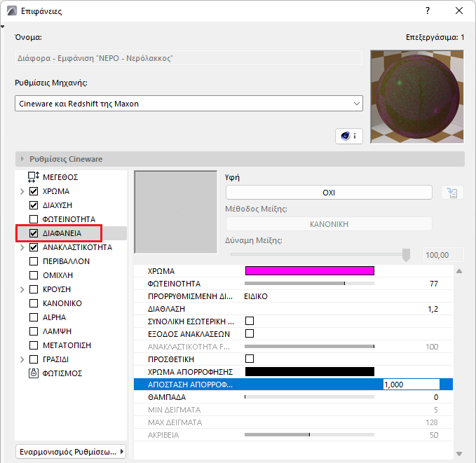The height and width of the screenshot is (463, 476).
Task: Click the Cineware info icon button
Action: (349, 136)
